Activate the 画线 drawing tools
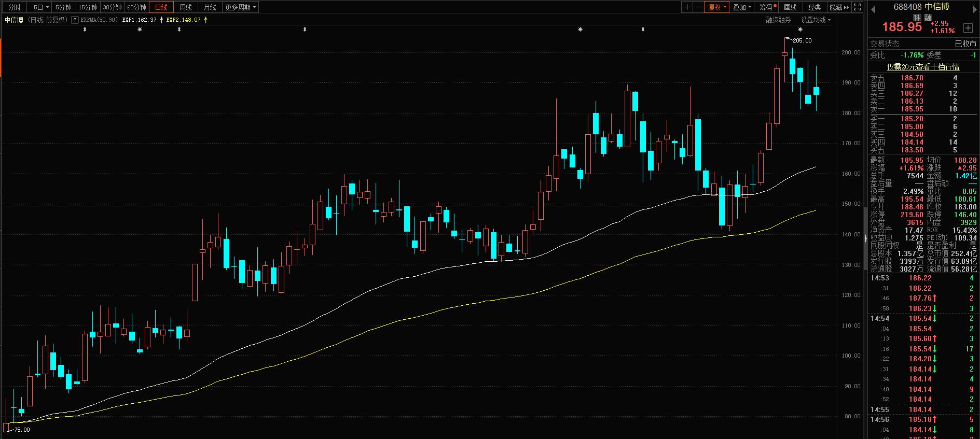The image size is (980, 439). click(x=790, y=7)
